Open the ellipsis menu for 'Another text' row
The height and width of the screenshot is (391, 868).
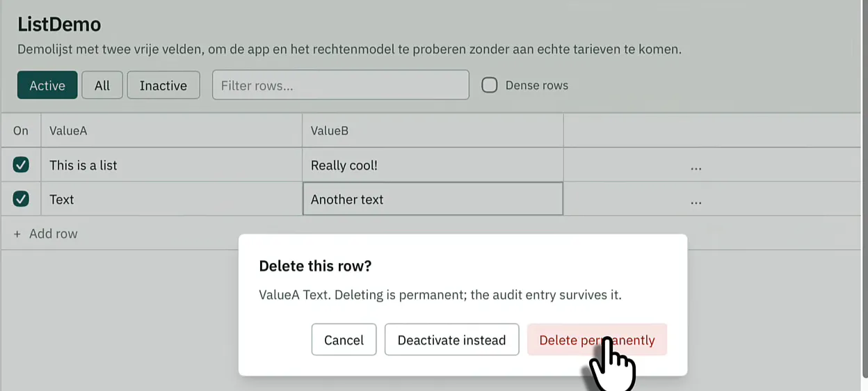pyautogui.click(x=696, y=200)
